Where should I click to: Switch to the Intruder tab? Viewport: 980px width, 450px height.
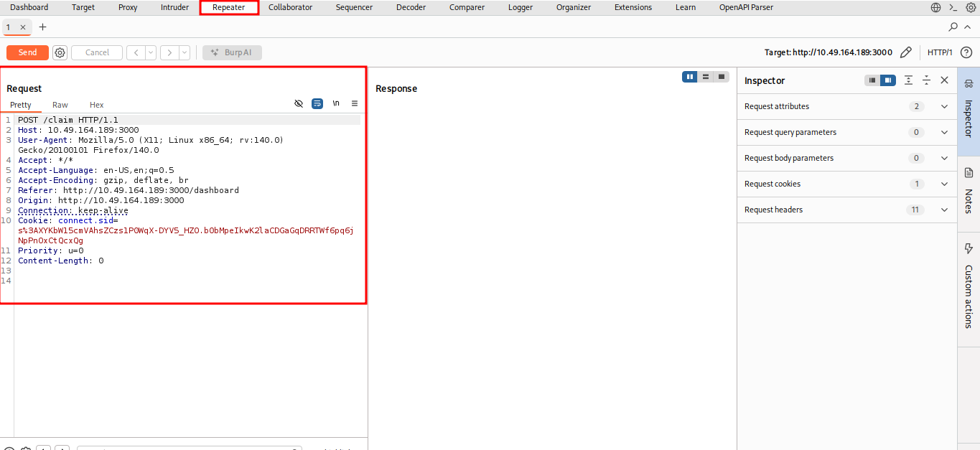(x=175, y=7)
